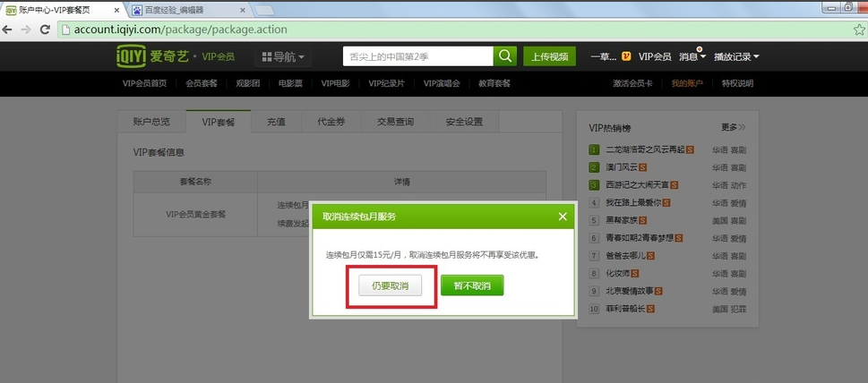
Task: Open 观影团 in navigation
Action: (x=247, y=83)
